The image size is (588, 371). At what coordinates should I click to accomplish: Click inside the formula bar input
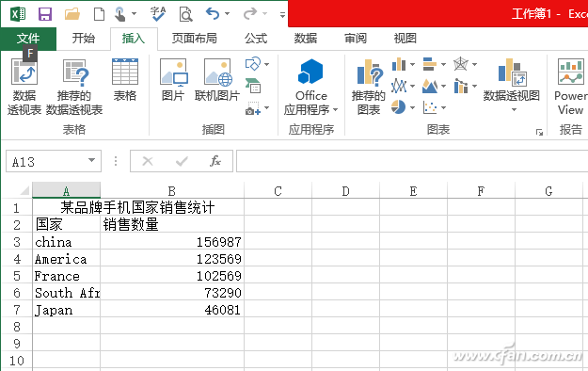[412, 161]
